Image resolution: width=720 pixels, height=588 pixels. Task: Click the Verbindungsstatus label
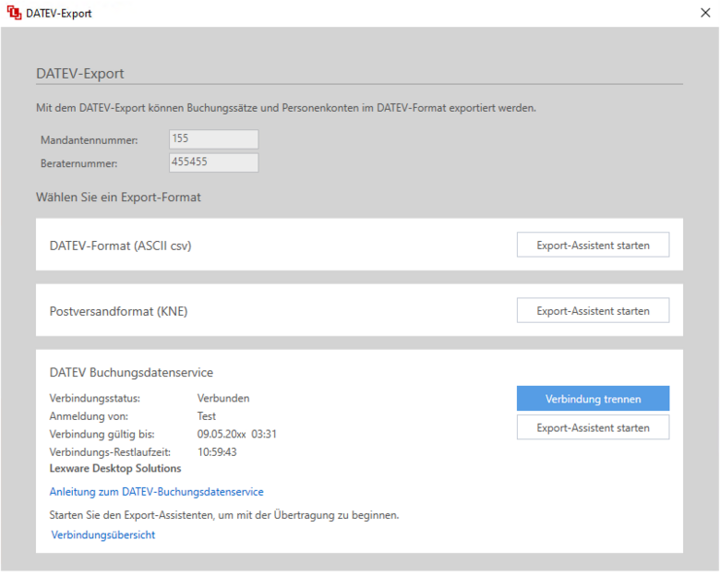pos(95,398)
